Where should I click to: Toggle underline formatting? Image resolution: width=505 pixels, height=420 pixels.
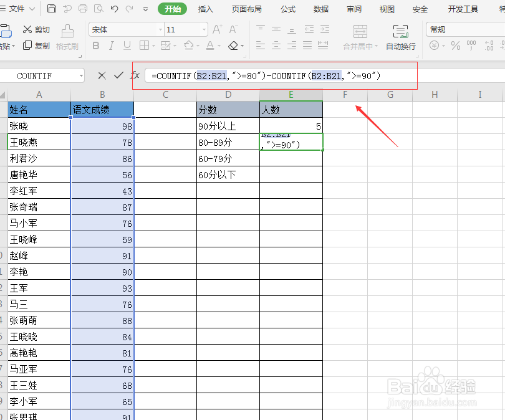(127, 45)
